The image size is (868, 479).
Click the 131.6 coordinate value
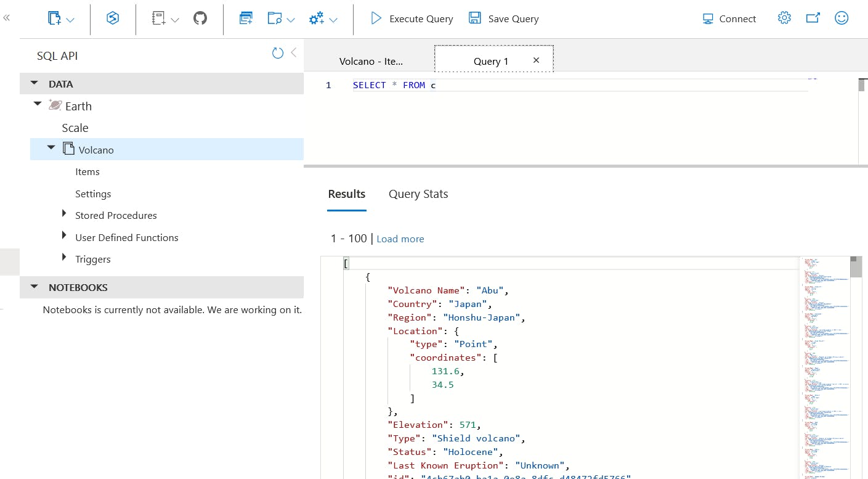coord(445,371)
